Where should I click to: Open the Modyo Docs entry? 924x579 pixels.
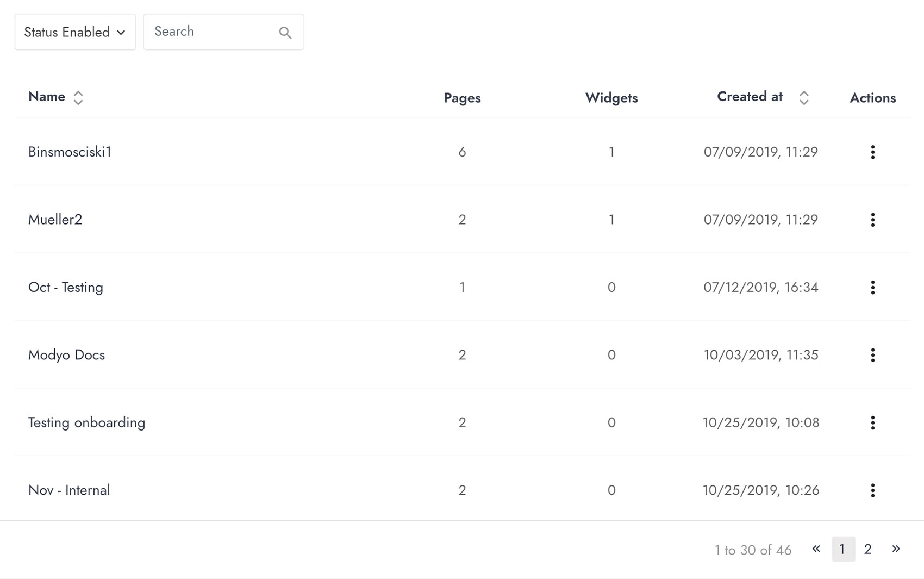(66, 355)
